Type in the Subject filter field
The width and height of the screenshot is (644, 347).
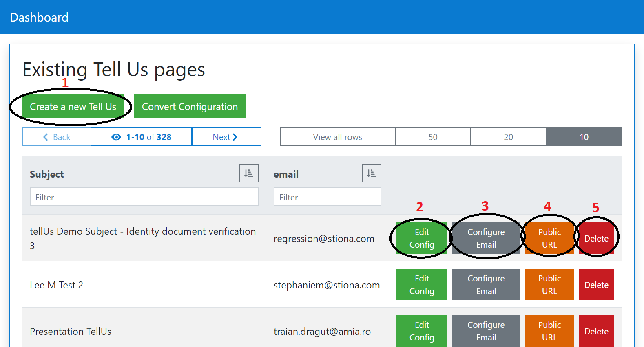tap(144, 197)
